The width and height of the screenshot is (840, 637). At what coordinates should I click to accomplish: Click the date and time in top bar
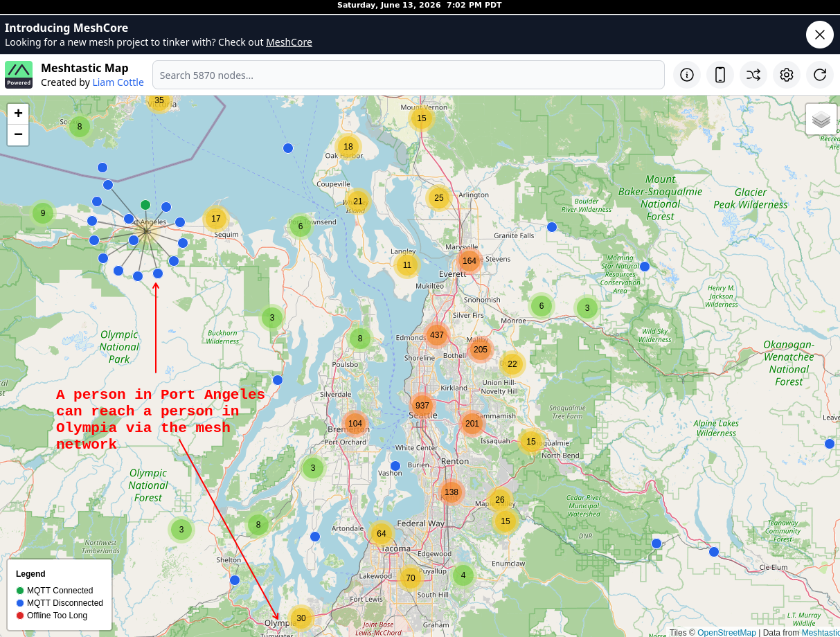420,5
